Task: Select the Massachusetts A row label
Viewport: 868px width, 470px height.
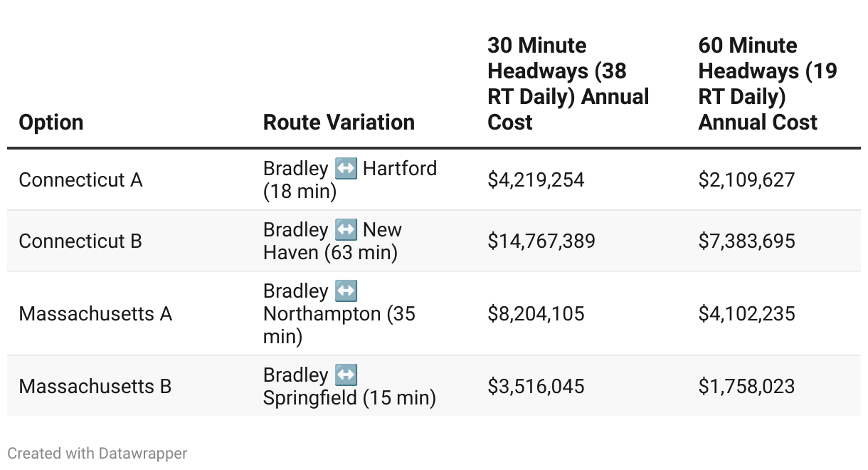Action: (95, 314)
